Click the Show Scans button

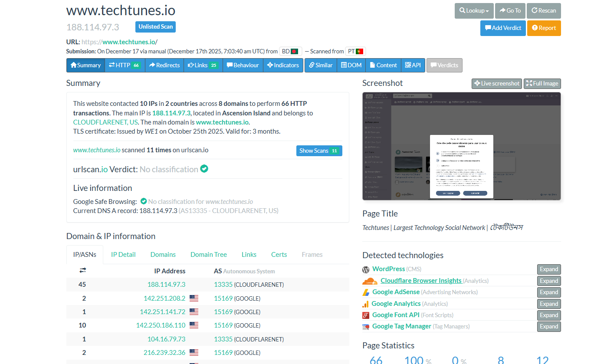(319, 151)
